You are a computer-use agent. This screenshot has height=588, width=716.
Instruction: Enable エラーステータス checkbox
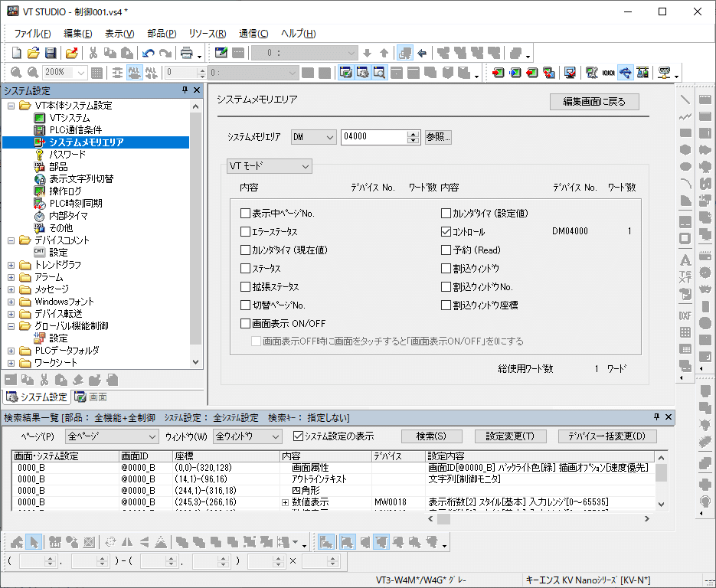(245, 232)
